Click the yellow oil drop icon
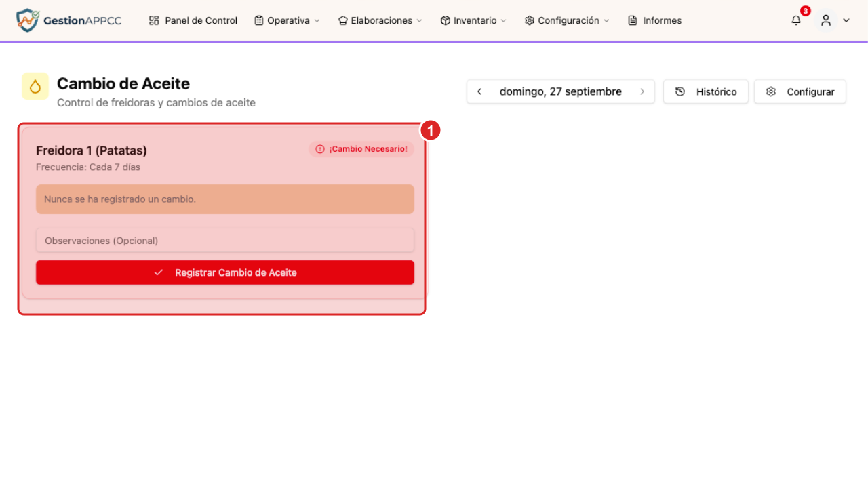This screenshot has height=488, width=868. click(x=35, y=86)
